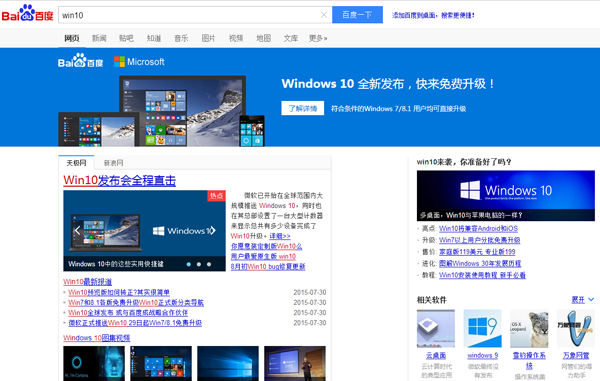Select the second carousel indicator dot

(x=199, y=264)
